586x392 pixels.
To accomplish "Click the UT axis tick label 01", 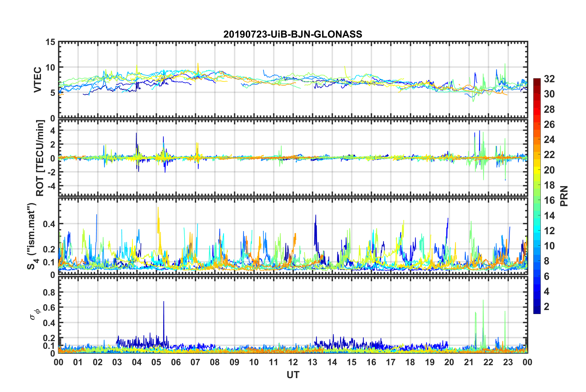I will click(x=78, y=362).
